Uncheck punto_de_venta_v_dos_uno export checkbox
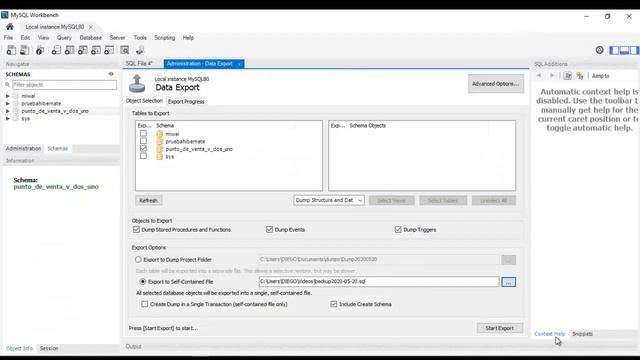 coord(143,149)
